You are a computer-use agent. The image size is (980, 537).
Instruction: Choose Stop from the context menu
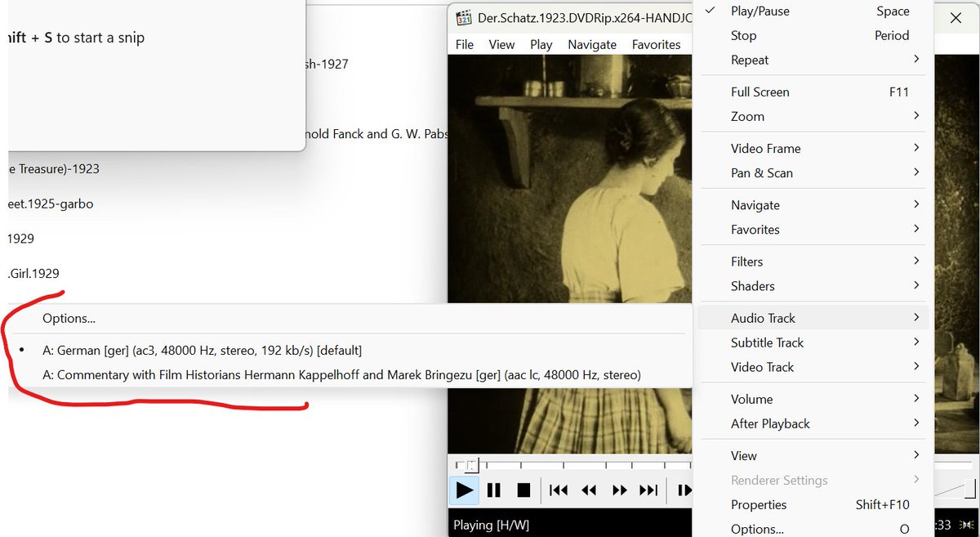813,35
